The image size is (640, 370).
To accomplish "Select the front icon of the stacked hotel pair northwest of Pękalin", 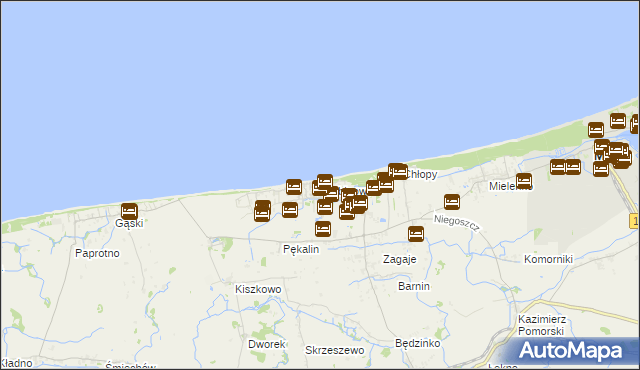I will [x=262, y=214].
